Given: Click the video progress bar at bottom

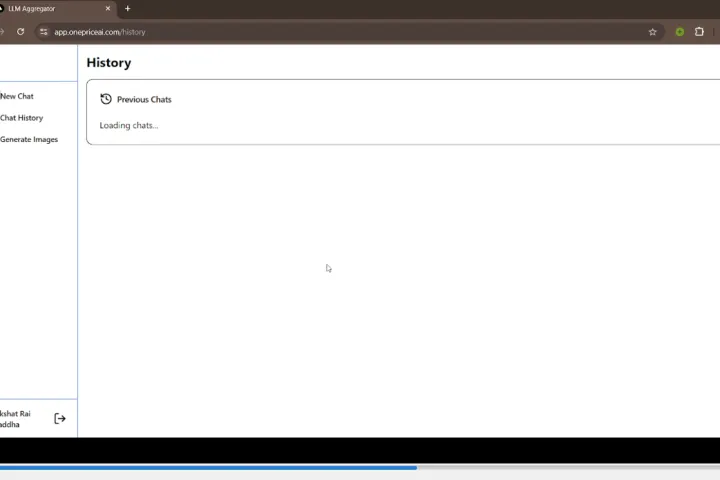Looking at the screenshot, I should tap(200, 467).
